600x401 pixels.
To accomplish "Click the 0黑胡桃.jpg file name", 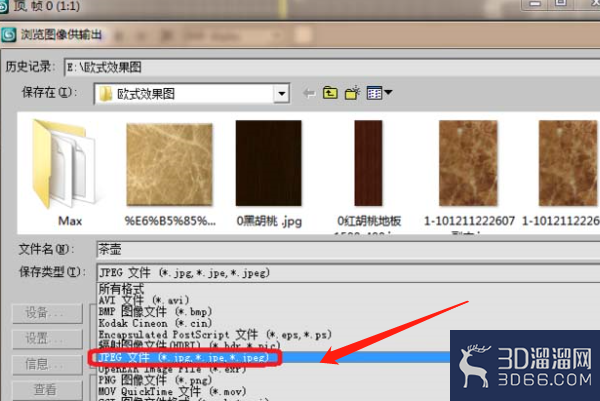I will point(269,221).
